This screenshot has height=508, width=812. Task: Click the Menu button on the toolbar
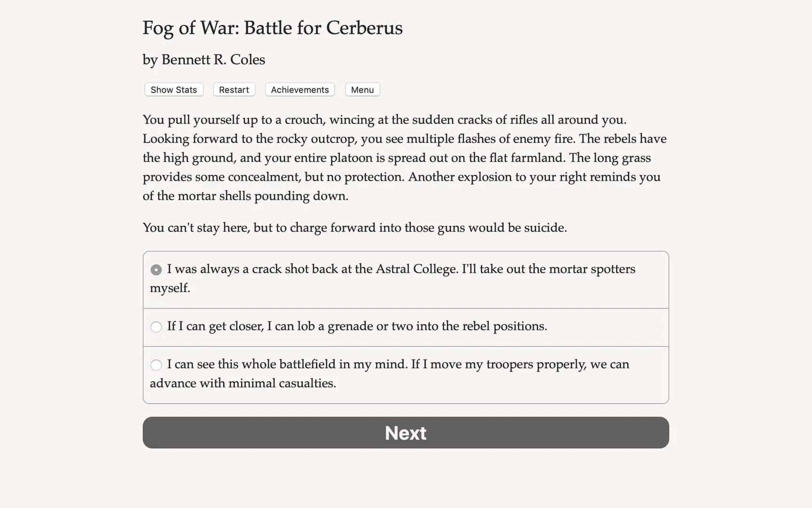362,89
